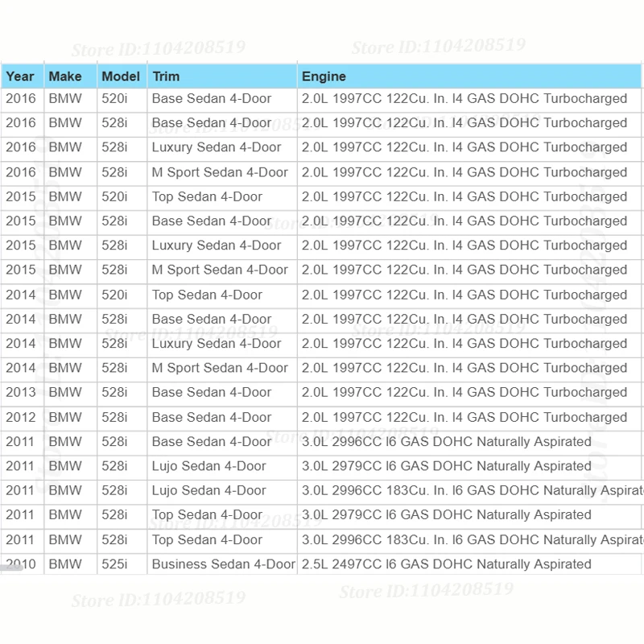Screen dimensions: 644x644
Task: Select "Lujo Sedan 4-Door" in the 2979CC row
Action: pyautogui.click(x=208, y=466)
